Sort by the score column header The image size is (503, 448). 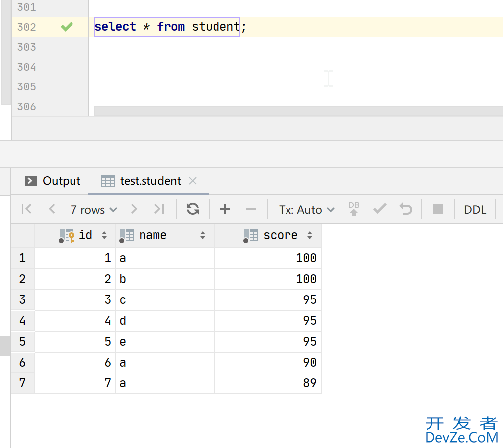(x=281, y=235)
